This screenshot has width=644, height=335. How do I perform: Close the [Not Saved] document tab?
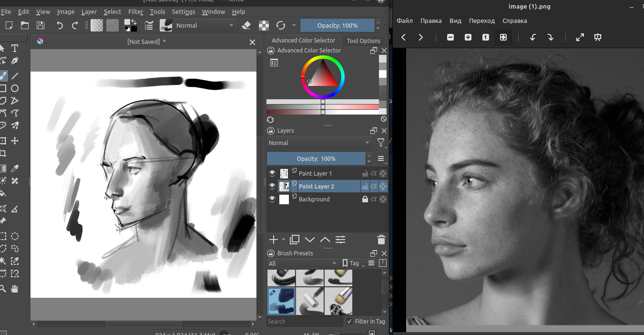tap(253, 42)
